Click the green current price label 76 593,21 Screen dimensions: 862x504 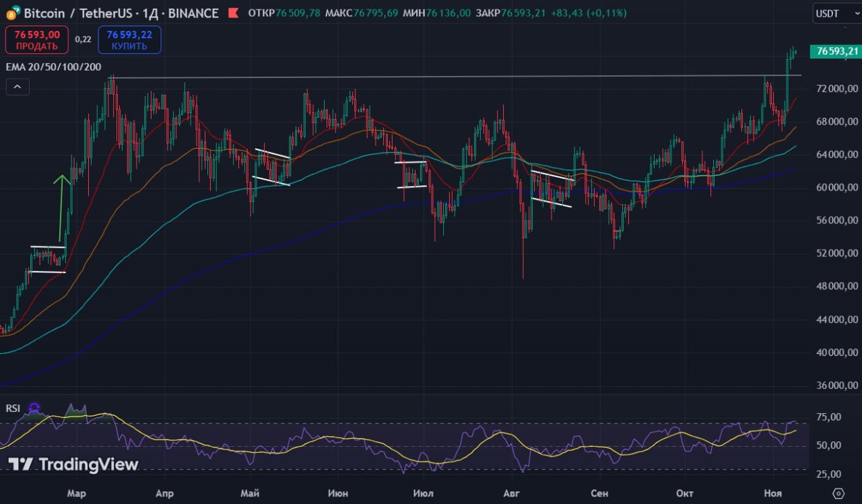pyautogui.click(x=837, y=51)
